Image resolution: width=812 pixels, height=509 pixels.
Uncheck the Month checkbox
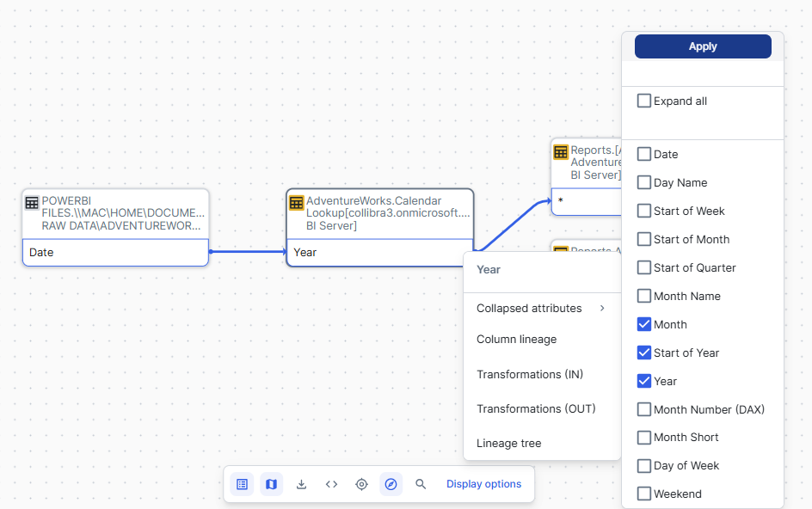(x=643, y=324)
